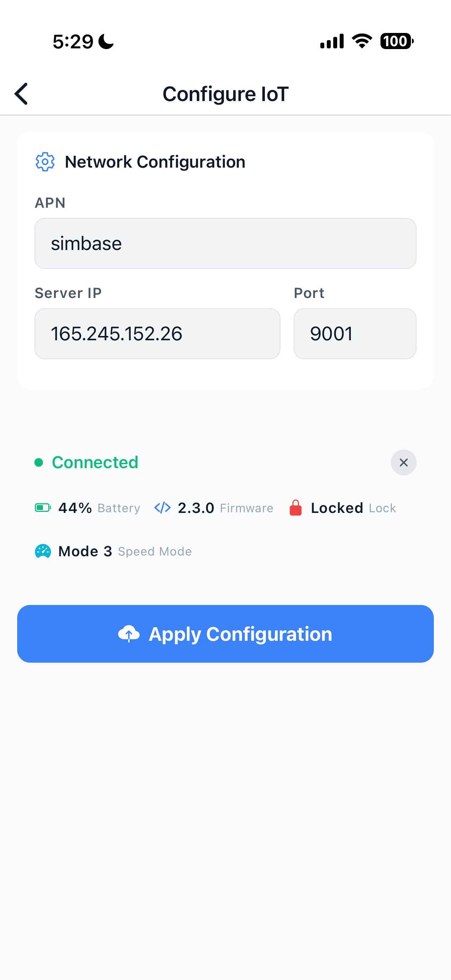The width and height of the screenshot is (451, 980).
Task: Tap the Configure IoT page title
Action: [225, 94]
